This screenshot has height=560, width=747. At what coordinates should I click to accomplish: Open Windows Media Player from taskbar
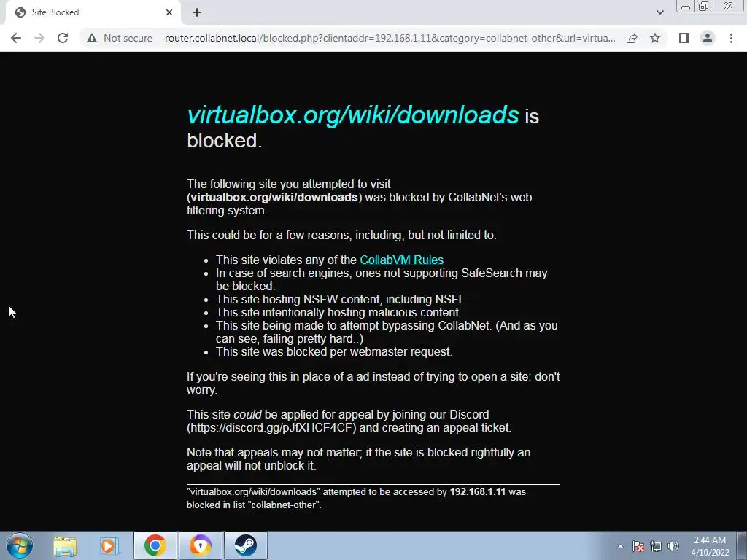coord(109,545)
